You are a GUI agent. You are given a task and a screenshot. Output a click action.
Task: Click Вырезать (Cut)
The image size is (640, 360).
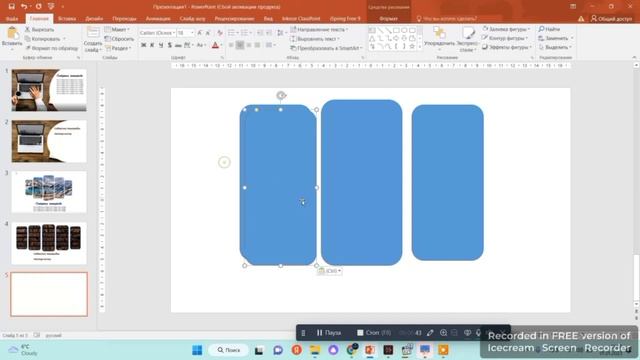point(40,29)
